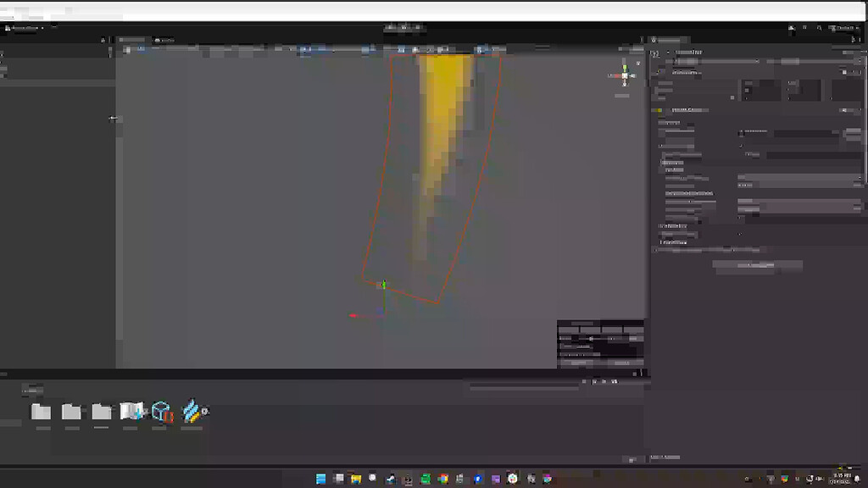This screenshot has width=868, height=488.
Task: Click the first Assets folder icon
Action: pos(41,413)
